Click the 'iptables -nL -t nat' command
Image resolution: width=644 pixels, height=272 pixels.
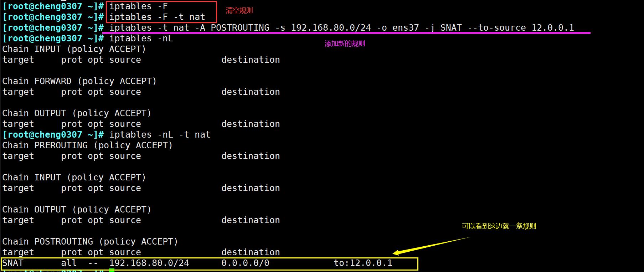click(160, 135)
